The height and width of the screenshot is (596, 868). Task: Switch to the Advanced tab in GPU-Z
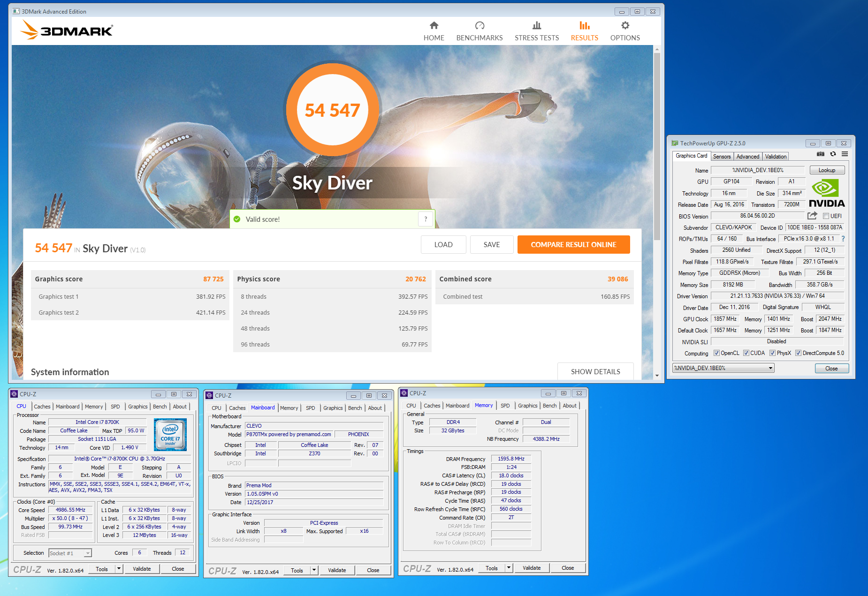click(x=747, y=157)
